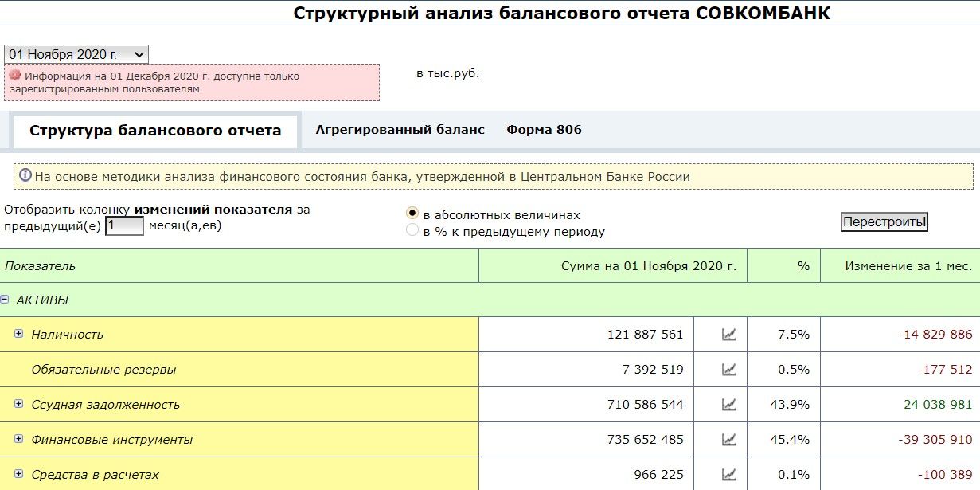980x490 pixels.
Task: Expand the Средства в расчетах row
Action: (x=19, y=474)
